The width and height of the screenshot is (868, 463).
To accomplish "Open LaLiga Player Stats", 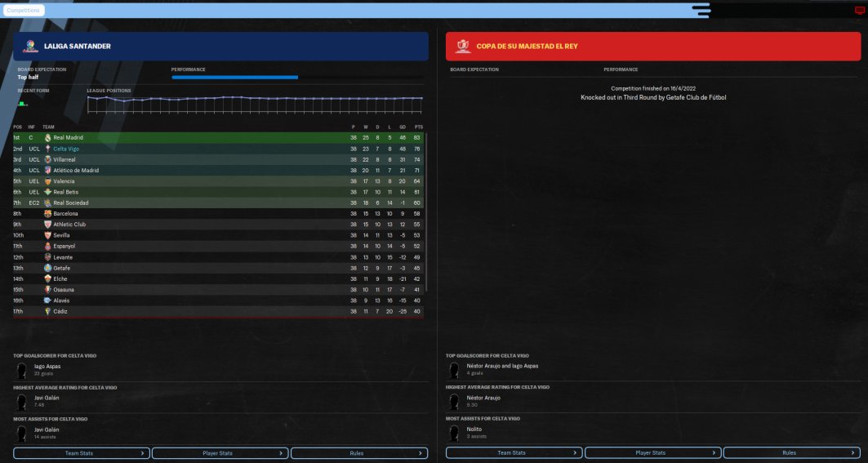I will point(220,453).
